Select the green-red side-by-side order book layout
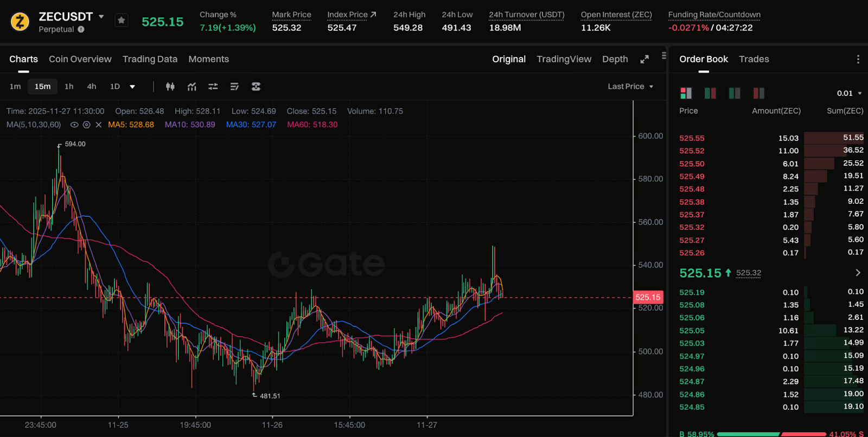Viewport: 868px width, 437px height. 710,93
